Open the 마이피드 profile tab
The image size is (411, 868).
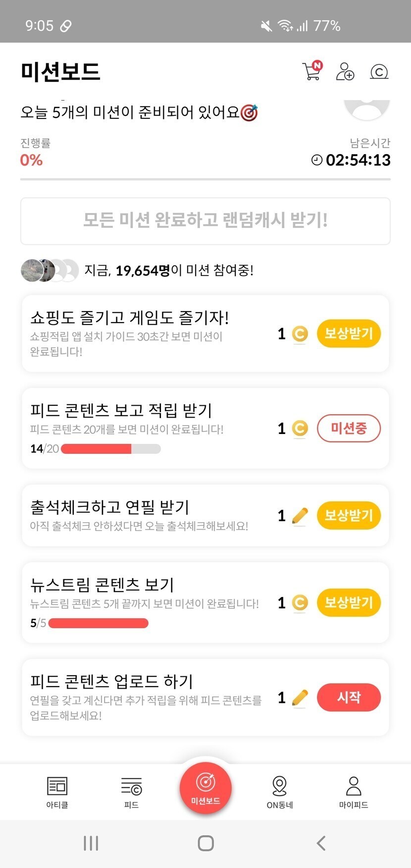354,792
